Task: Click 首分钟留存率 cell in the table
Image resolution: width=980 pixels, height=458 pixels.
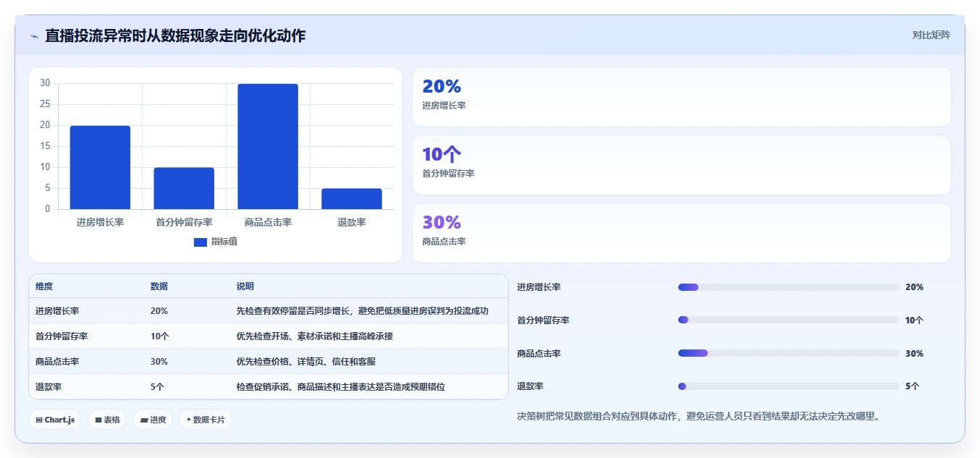Action: tap(62, 336)
